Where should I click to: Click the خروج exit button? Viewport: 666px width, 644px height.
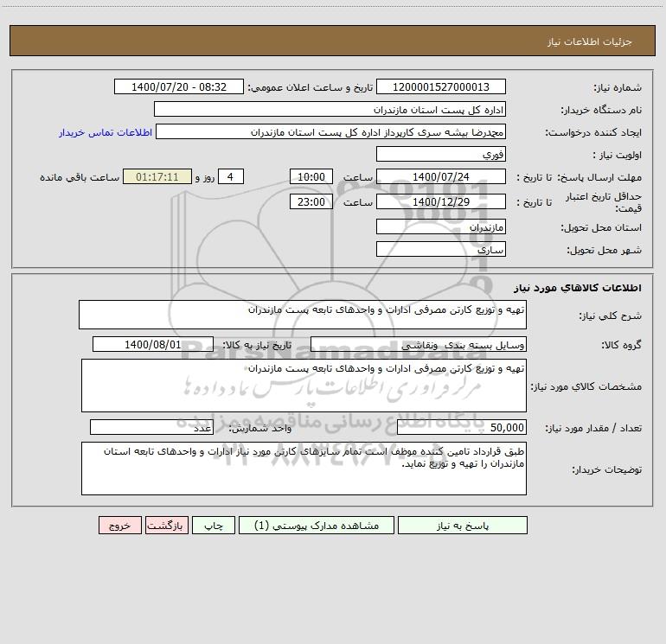tap(119, 525)
